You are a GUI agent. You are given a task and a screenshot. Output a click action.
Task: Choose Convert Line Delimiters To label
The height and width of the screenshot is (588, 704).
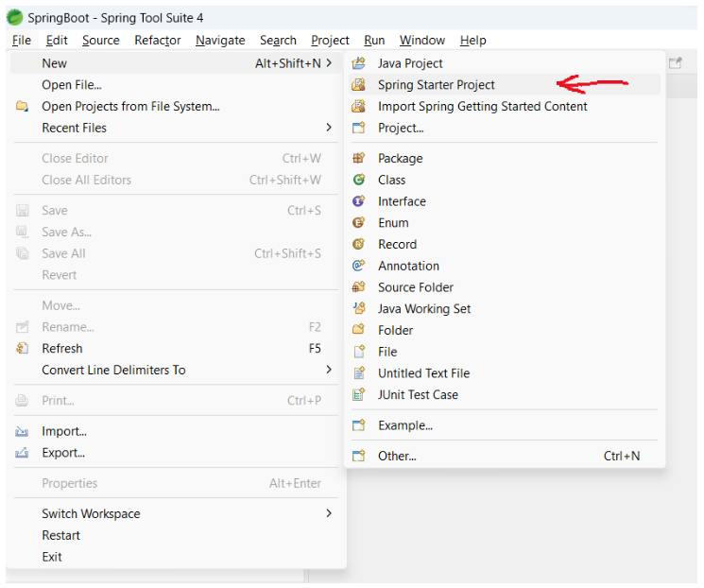[x=113, y=371]
